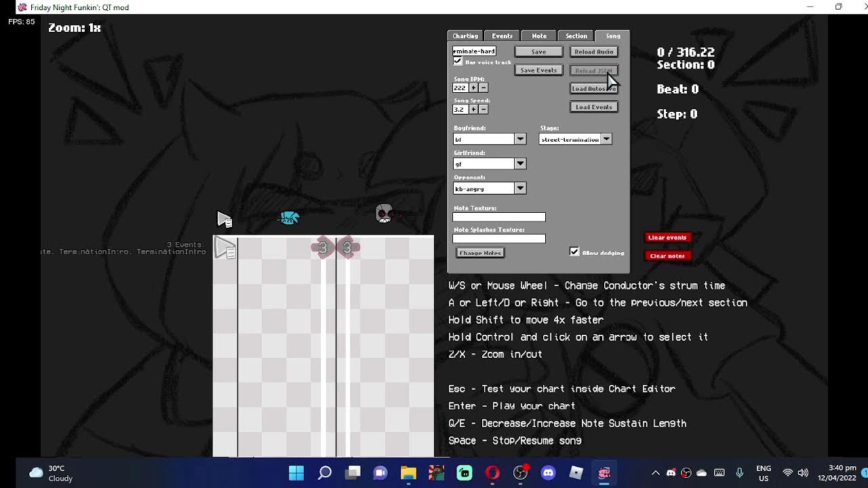Click the Change Notes button

(479, 253)
